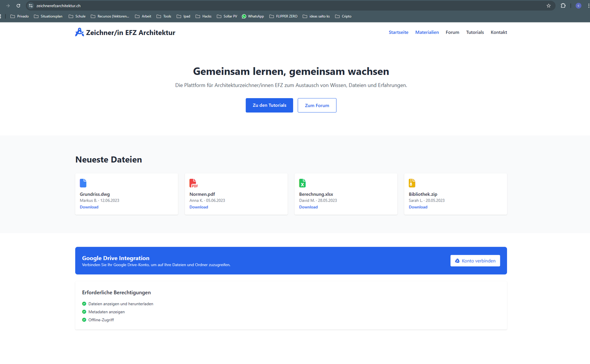Click the yellow Bibliothek.zip archive icon

(412, 183)
